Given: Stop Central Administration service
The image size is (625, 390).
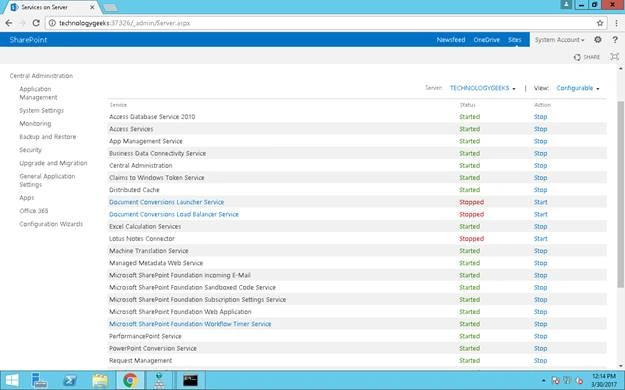Looking at the screenshot, I should tap(540, 165).
